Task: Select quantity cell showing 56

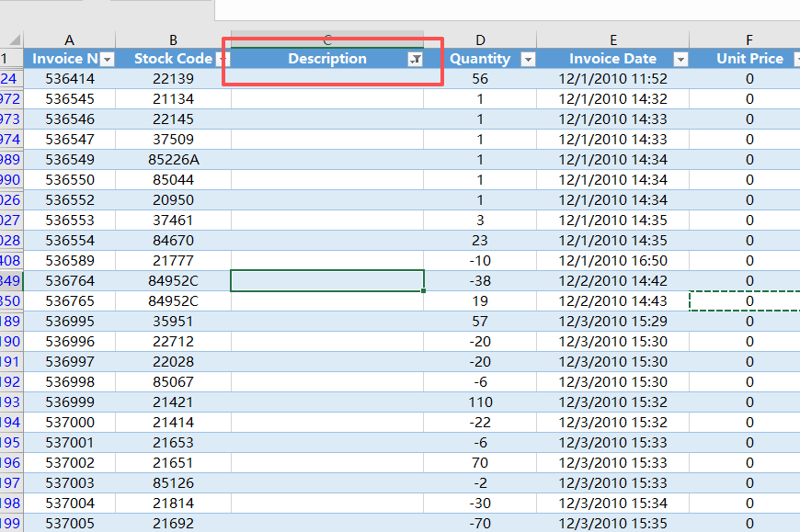Action: [x=480, y=78]
